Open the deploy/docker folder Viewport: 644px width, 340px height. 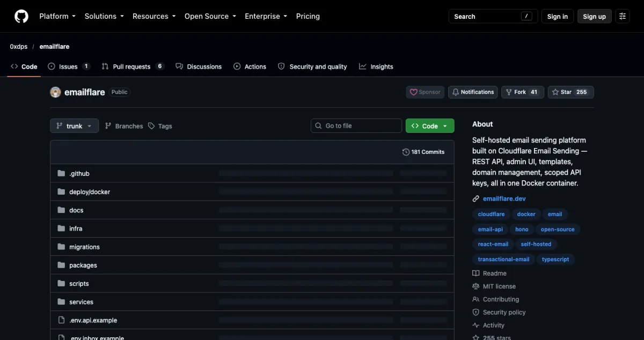point(90,192)
